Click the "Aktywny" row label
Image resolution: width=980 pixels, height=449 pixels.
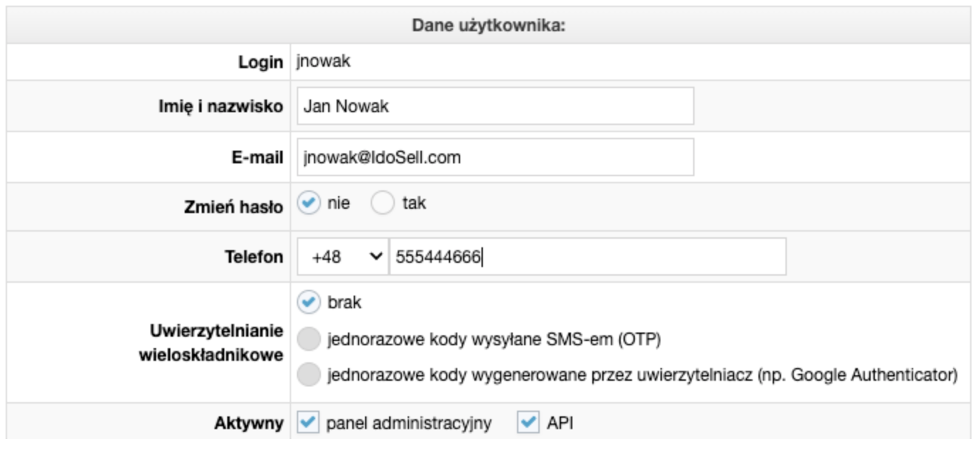click(249, 424)
